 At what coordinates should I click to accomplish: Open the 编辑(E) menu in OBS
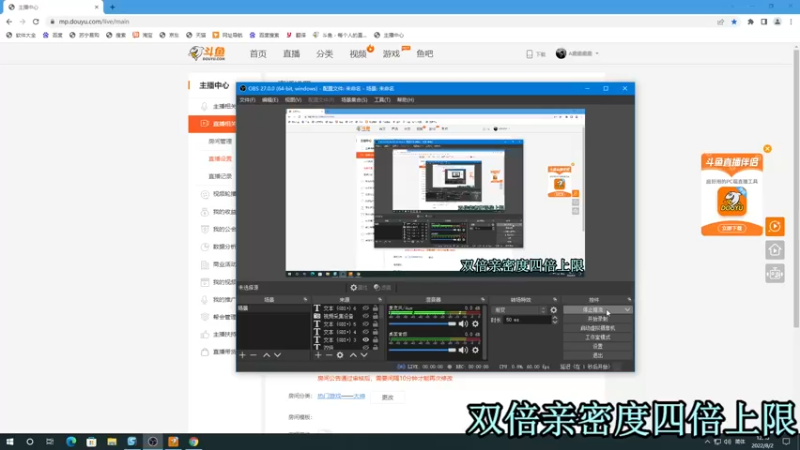pyautogui.click(x=270, y=100)
